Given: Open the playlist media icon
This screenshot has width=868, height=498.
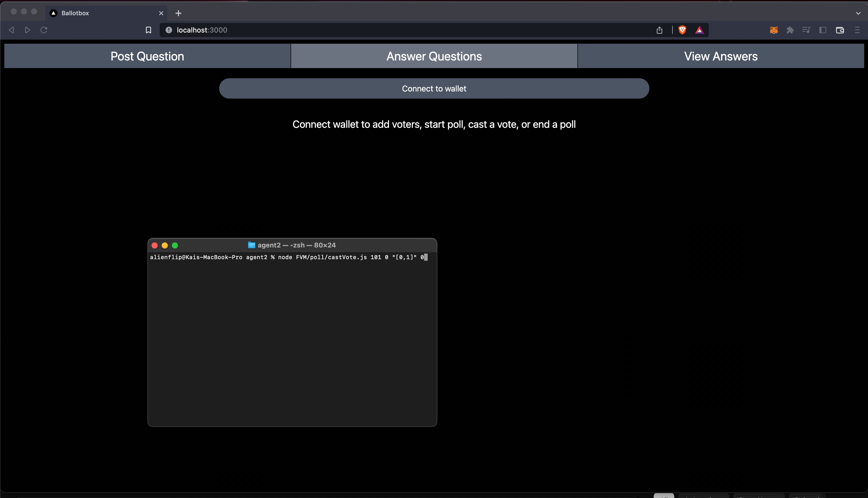Looking at the screenshot, I should 806,30.
